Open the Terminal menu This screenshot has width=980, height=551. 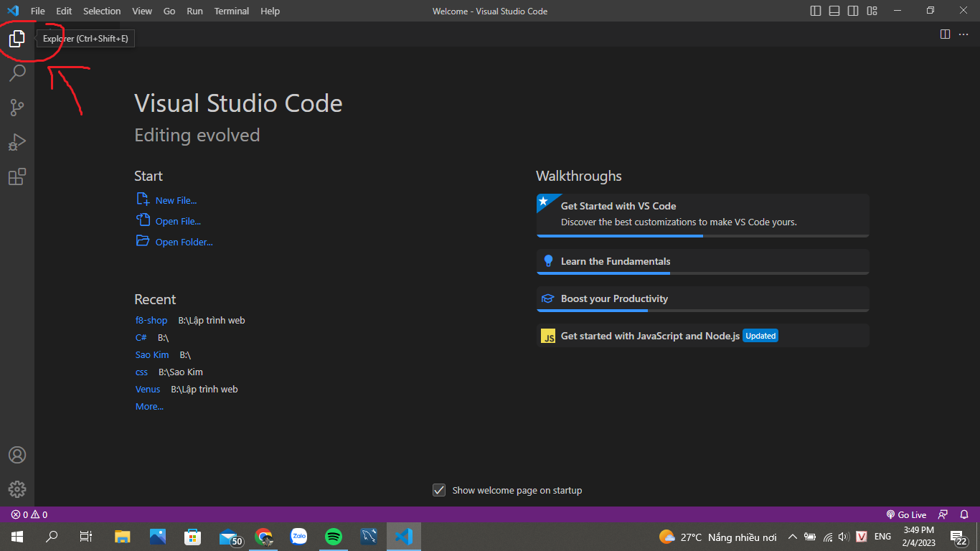tap(232, 11)
